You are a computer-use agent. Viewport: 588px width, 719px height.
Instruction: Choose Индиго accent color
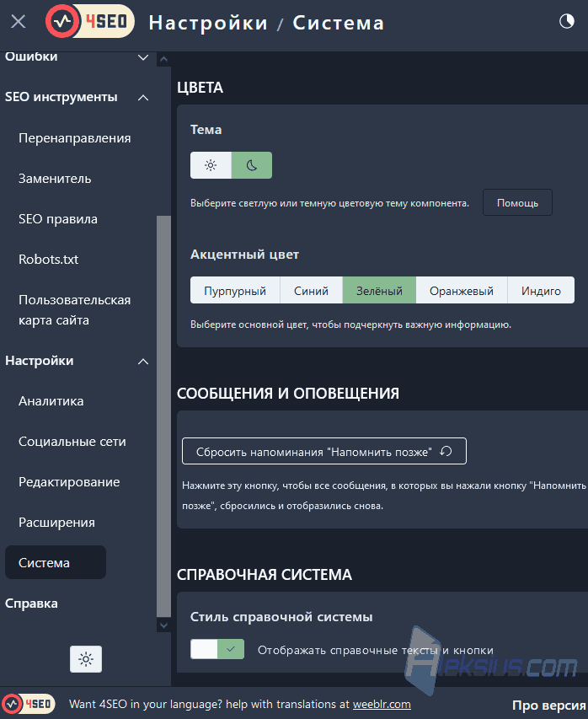(541, 290)
